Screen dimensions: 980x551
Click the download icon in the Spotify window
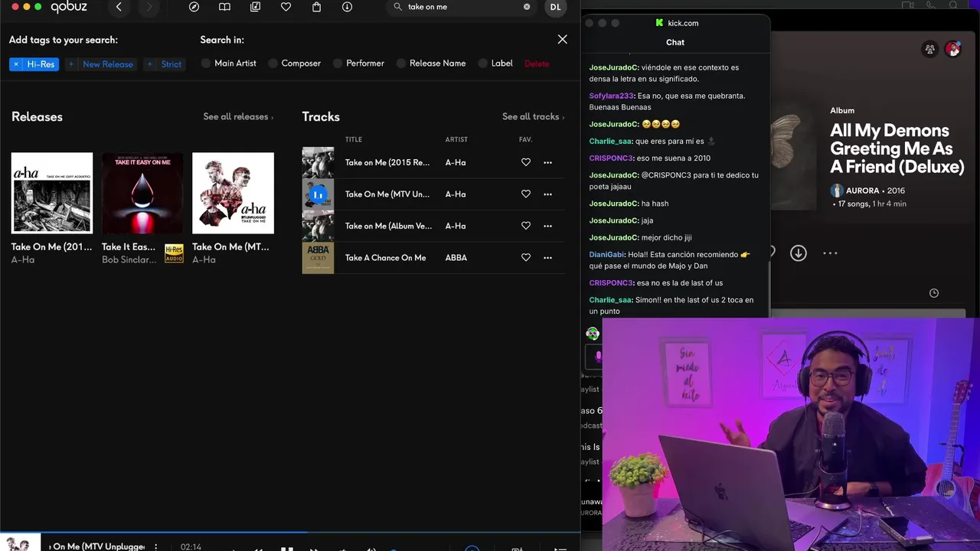[799, 253]
